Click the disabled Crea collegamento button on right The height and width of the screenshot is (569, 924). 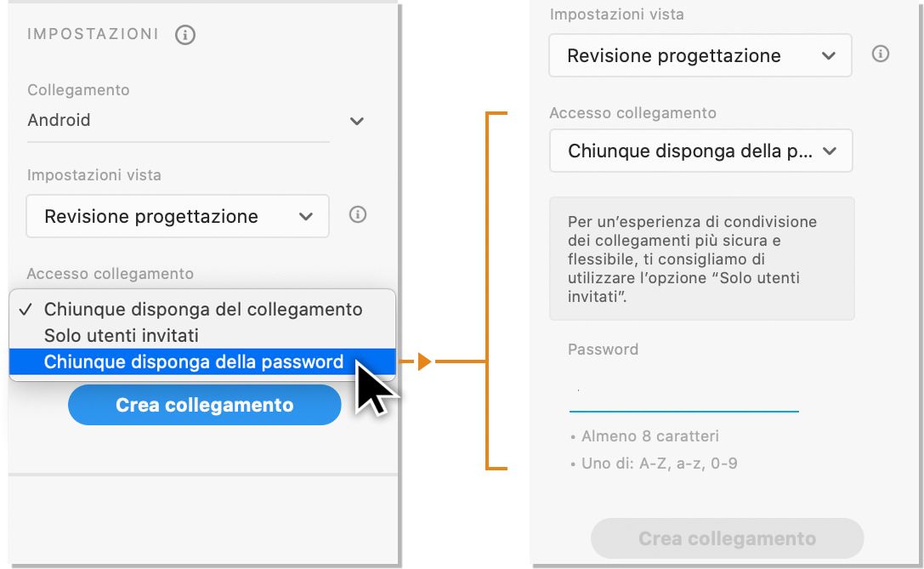(727, 538)
